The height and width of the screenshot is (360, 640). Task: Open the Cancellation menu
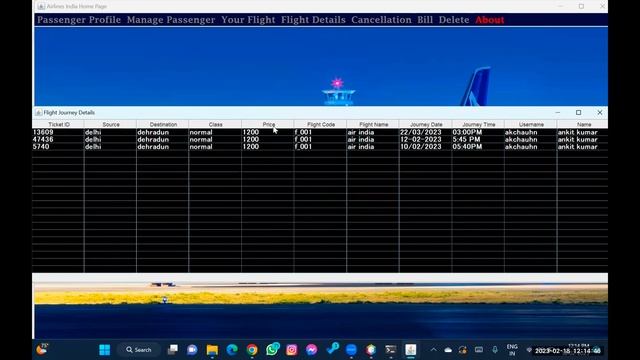(381, 20)
